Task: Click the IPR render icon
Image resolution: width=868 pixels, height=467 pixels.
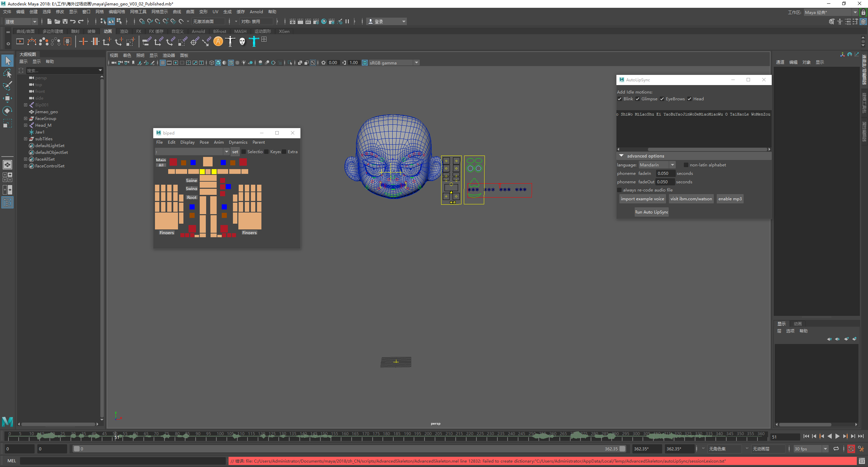Action: [x=308, y=21]
